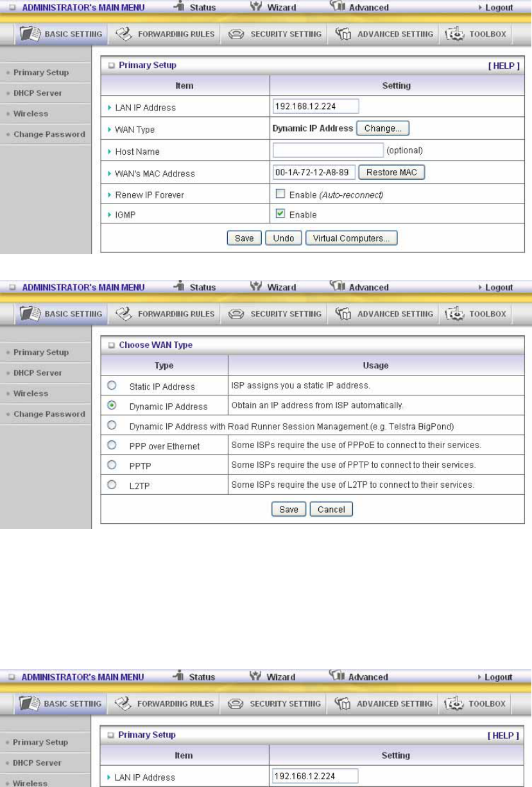The height and width of the screenshot is (787, 532).
Task: Click the Wizard icon in the bottom Primary Setup screenshot
Action: [x=256, y=677]
